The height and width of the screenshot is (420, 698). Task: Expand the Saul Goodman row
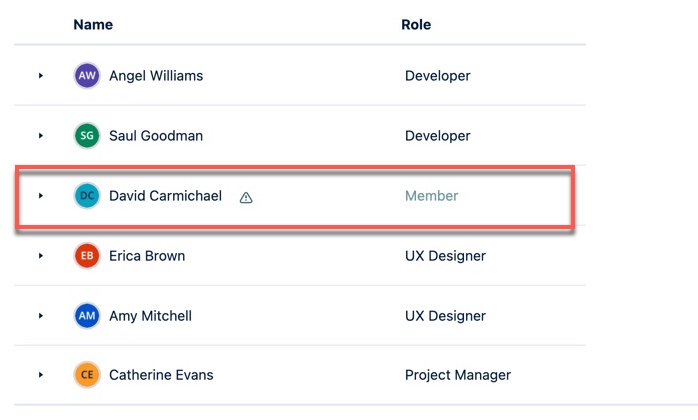(41, 136)
